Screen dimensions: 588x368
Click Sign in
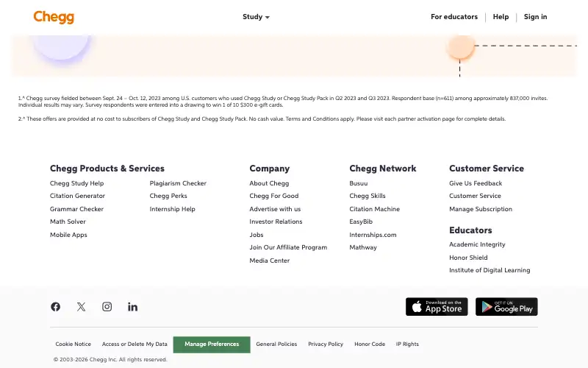536,17
